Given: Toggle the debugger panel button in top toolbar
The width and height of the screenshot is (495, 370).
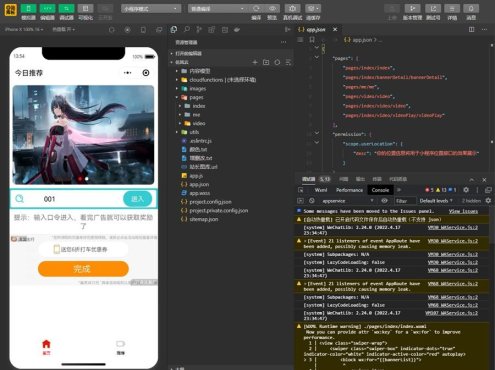Looking at the screenshot, I should [x=66, y=8].
